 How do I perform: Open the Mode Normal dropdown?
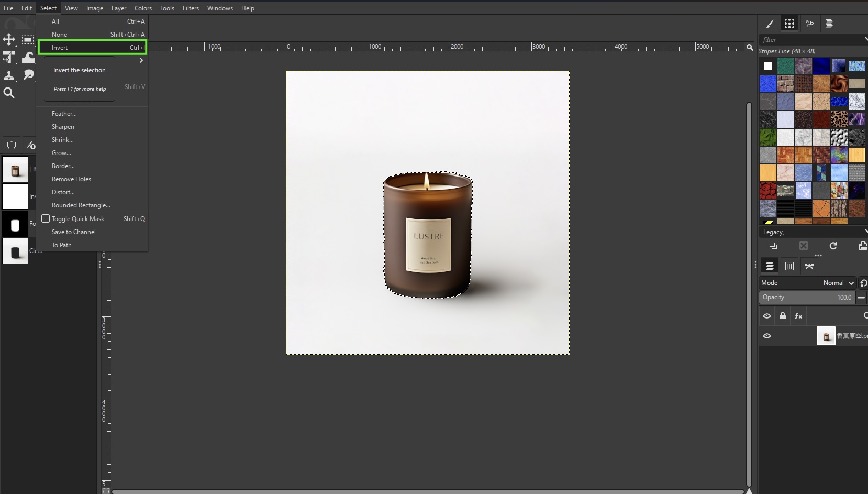(808, 283)
